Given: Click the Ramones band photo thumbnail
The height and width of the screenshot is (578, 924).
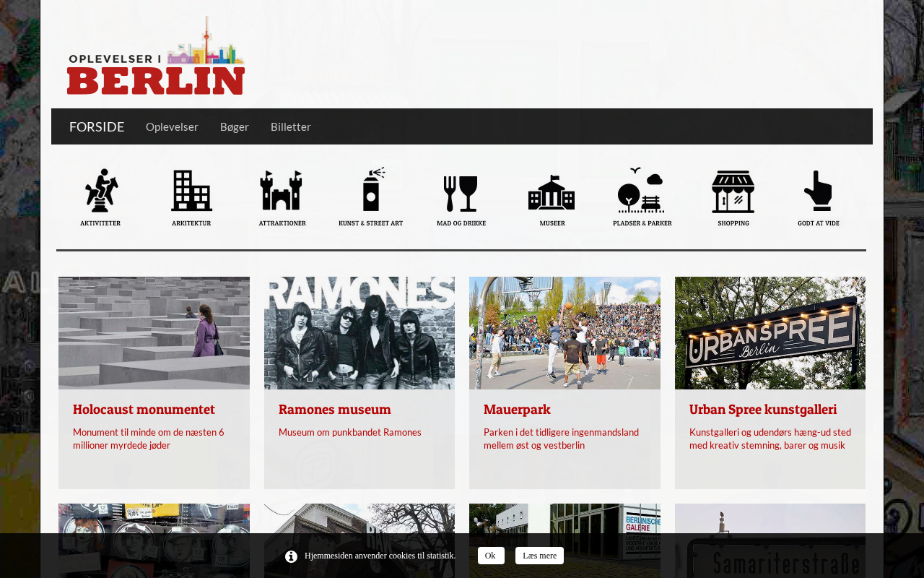Looking at the screenshot, I should pyautogui.click(x=359, y=333).
